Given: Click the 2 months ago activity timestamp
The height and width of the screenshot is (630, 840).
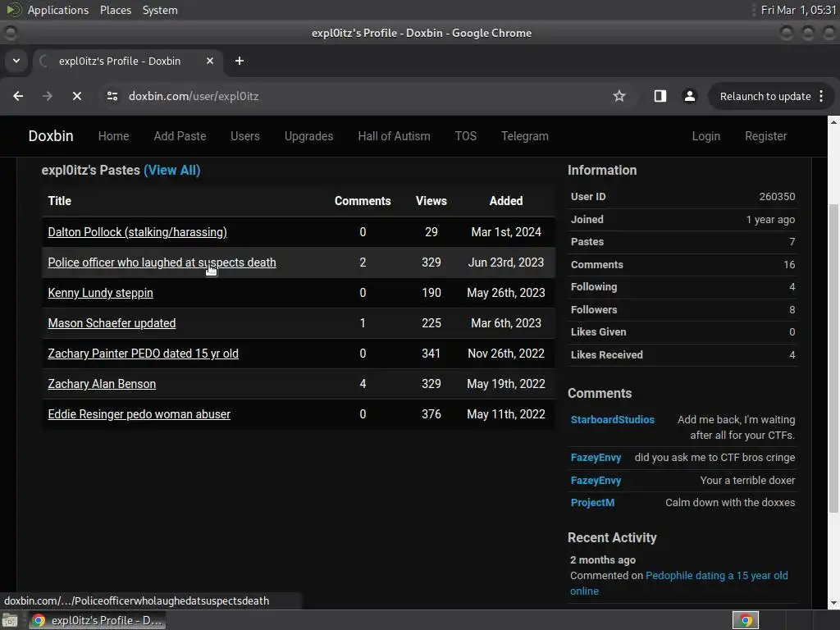Looking at the screenshot, I should coord(603,559).
